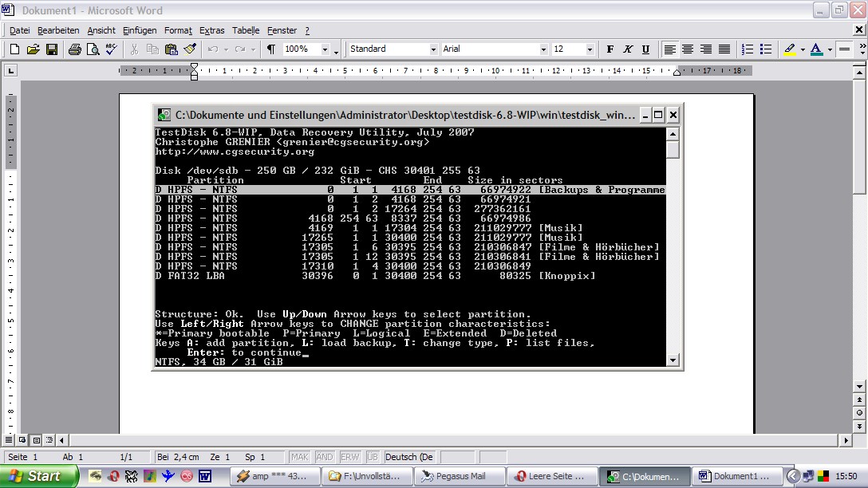Click Word vertical scrollbar up arrow
868x488 pixels.
[859, 72]
